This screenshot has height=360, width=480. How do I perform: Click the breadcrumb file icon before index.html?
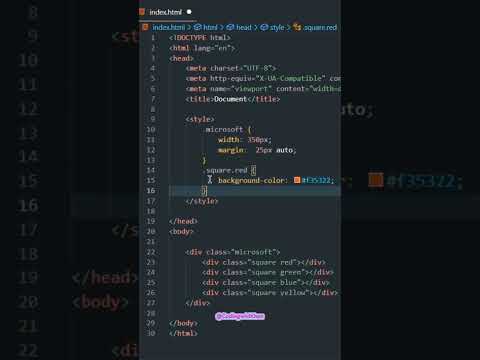click(145, 27)
